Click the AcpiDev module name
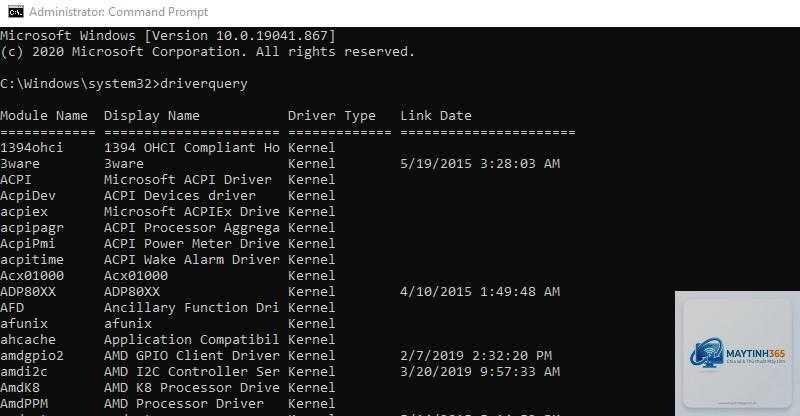800x416 pixels. pos(28,196)
